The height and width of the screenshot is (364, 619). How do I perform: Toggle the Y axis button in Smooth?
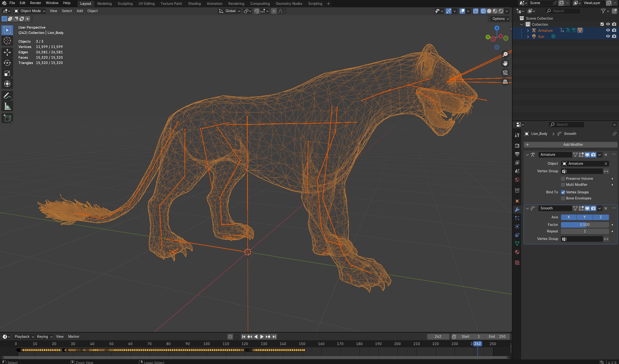[x=584, y=217]
